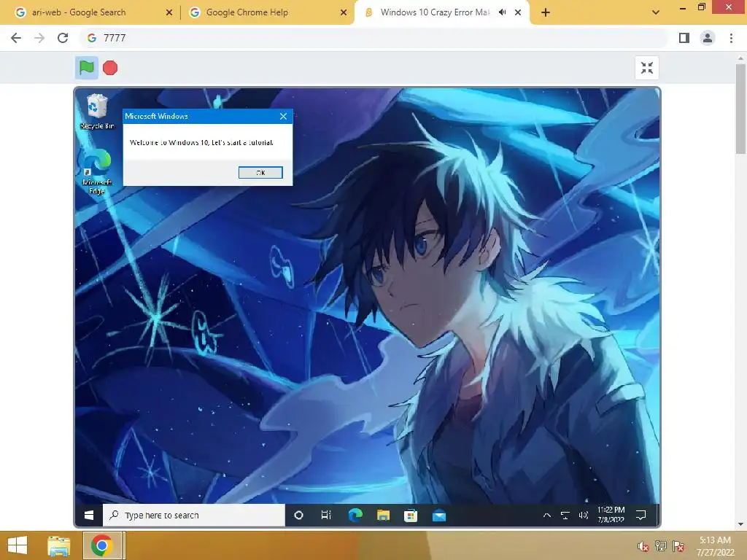The image size is (747, 560).
Task: Open Task View in simulated taskbar
Action: pos(326,516)
